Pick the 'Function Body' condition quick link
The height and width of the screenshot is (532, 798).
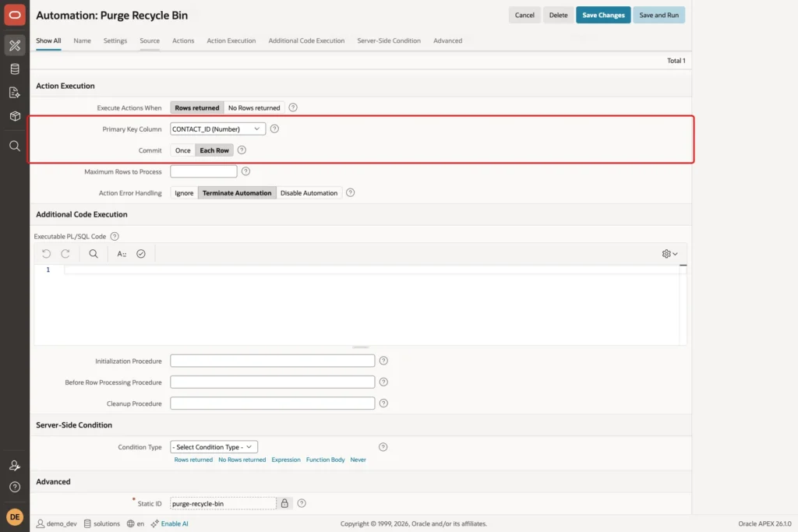click(x=325, y=460)
